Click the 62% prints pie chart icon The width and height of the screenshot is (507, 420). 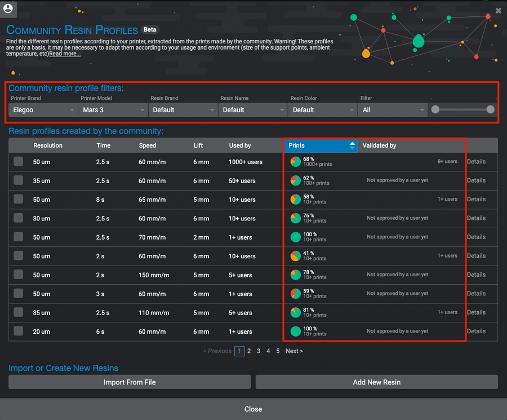296,180
